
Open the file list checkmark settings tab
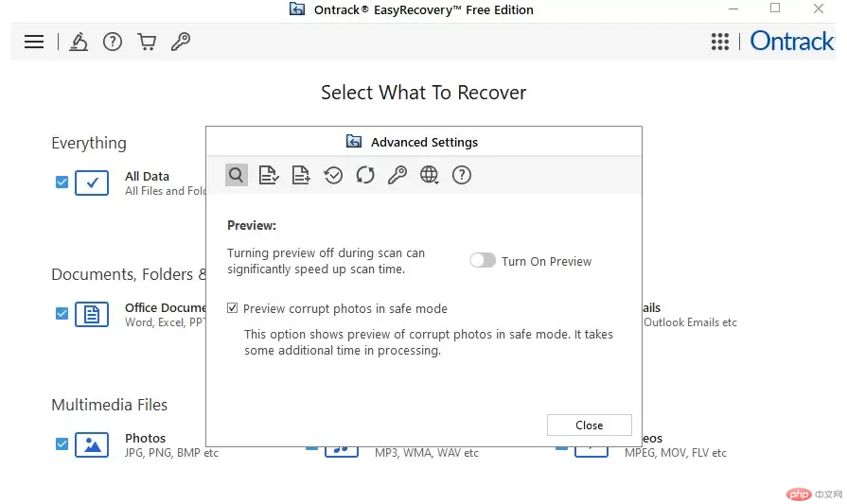pos(269,175)
